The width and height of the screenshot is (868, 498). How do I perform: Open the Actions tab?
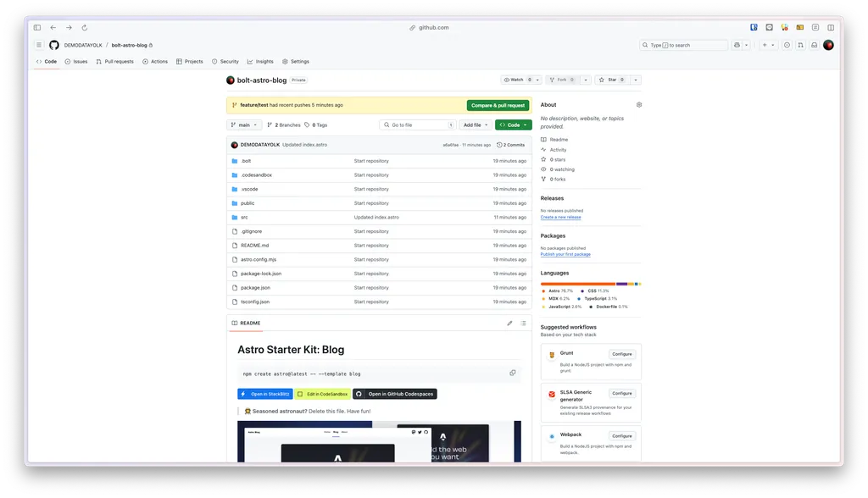coord(155,62)
